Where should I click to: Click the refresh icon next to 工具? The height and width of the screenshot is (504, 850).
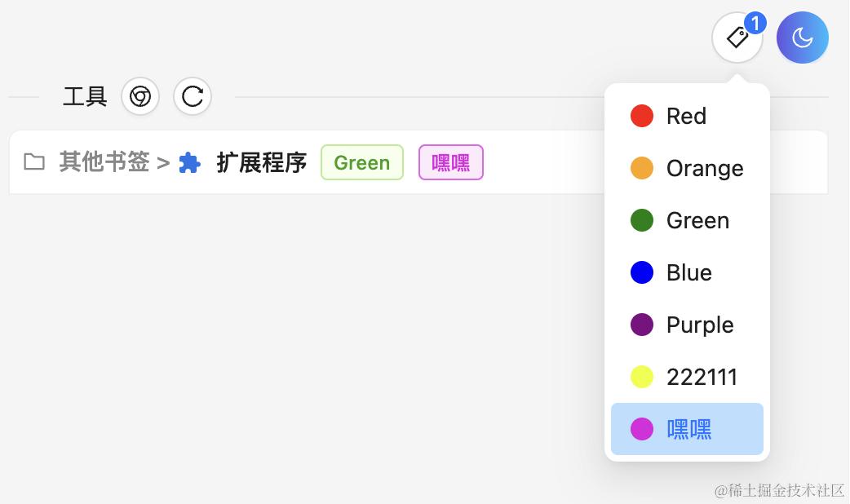[x=192, y=96]
